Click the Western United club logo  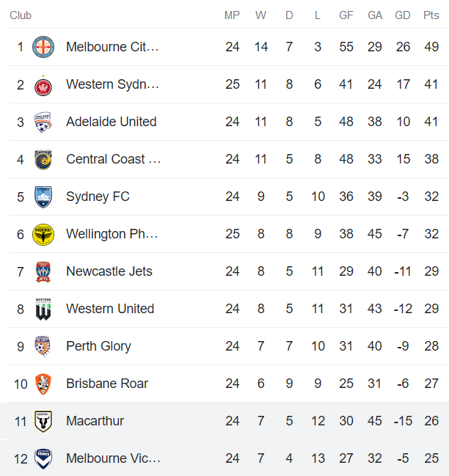click(x=43, y=309)
